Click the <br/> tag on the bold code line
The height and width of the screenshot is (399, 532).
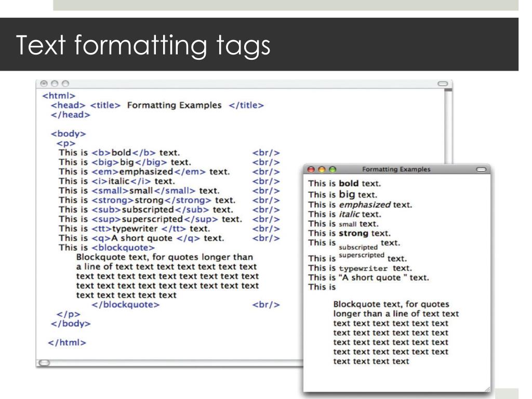[266, 153]
